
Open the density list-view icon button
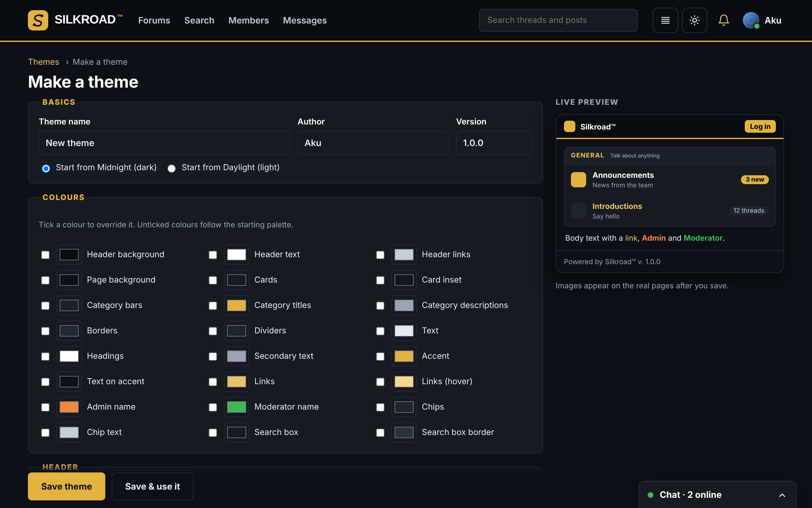coord(665,20)
